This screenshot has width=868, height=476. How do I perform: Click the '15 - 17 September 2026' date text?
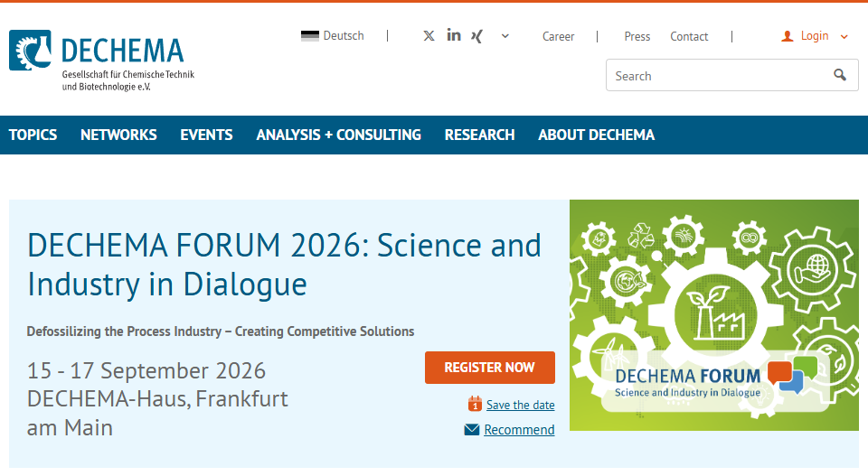[146, 370]
